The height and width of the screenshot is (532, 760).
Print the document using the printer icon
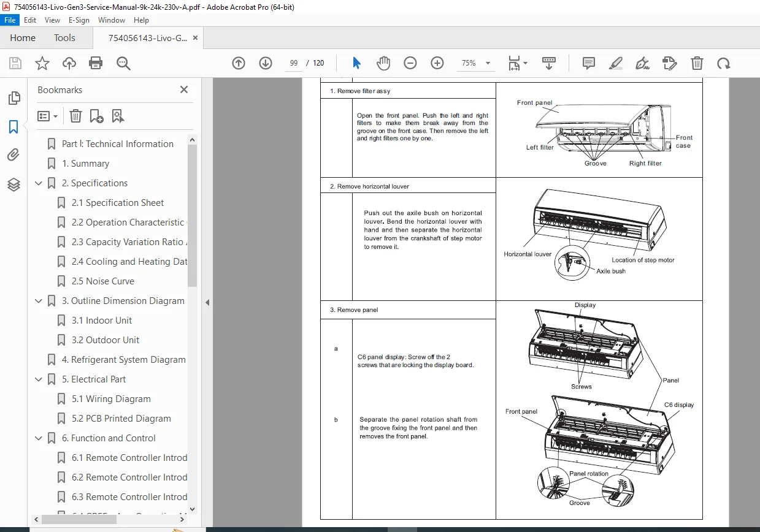(x=96, y=63)
